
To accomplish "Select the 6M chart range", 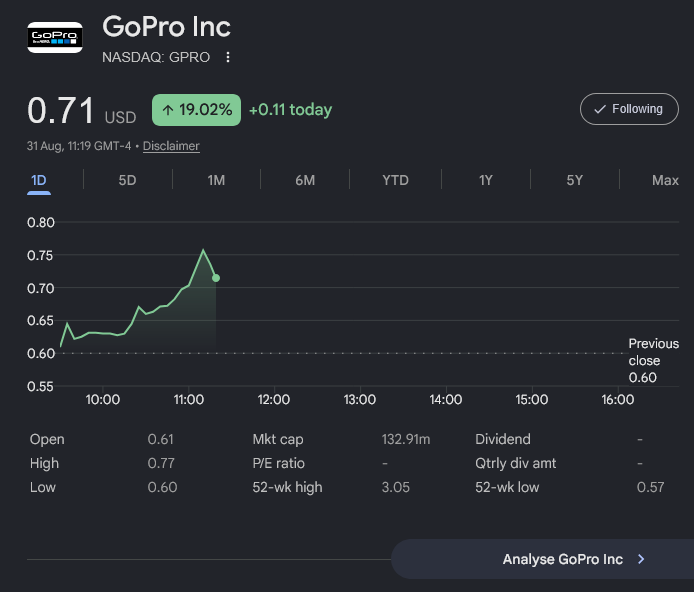I will [305, 181].
